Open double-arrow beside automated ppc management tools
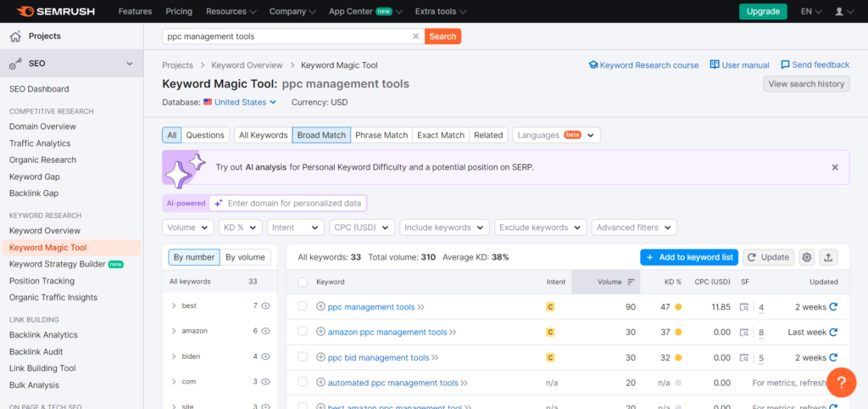 (464, 384)
